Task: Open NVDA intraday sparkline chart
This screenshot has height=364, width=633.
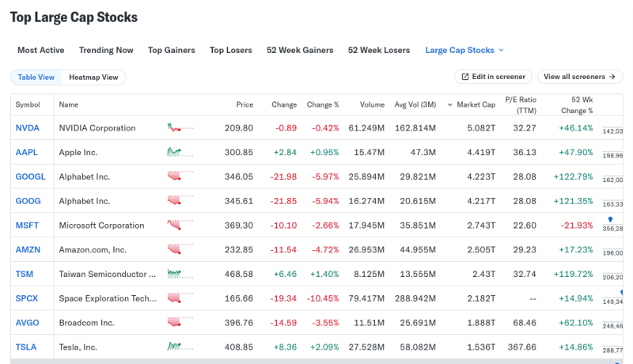Action: 180,128
